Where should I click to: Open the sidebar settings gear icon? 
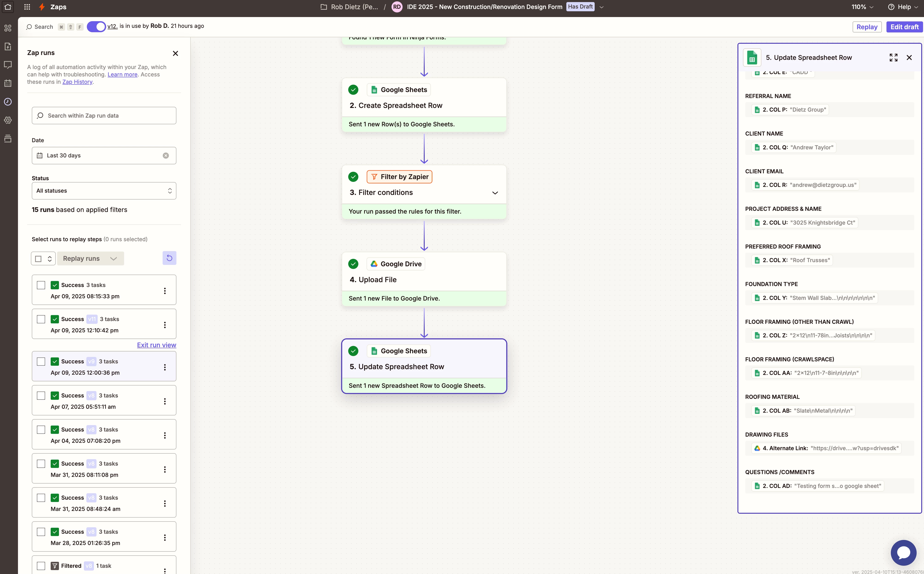point(8,120)
